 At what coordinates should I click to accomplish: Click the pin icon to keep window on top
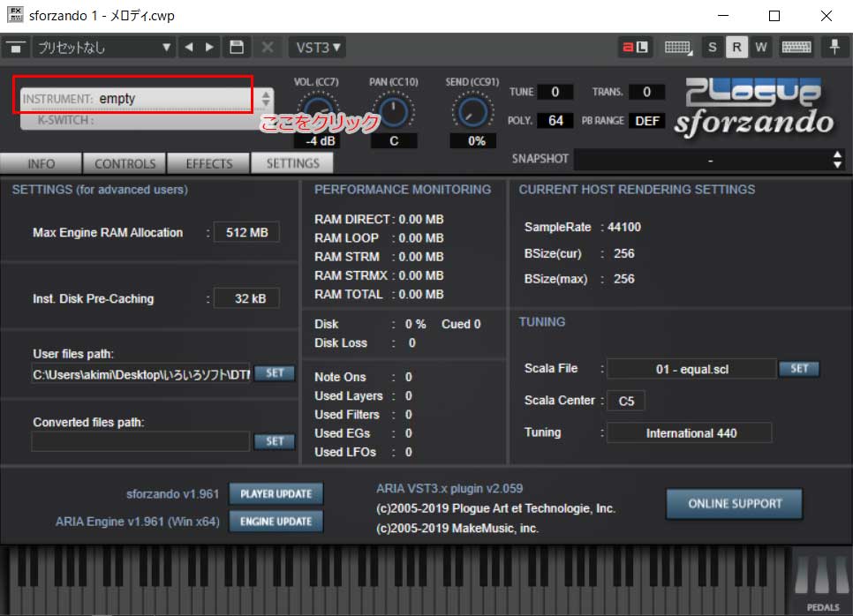pos(834,47)
